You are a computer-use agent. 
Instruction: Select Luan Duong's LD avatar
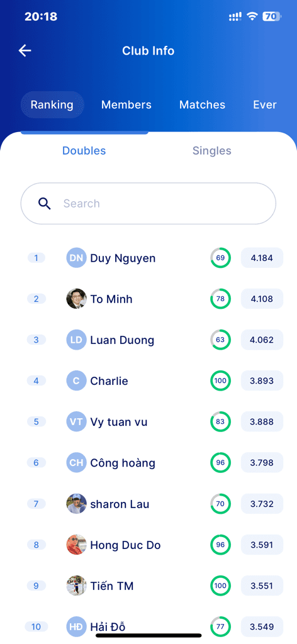(x=76, y=340)
